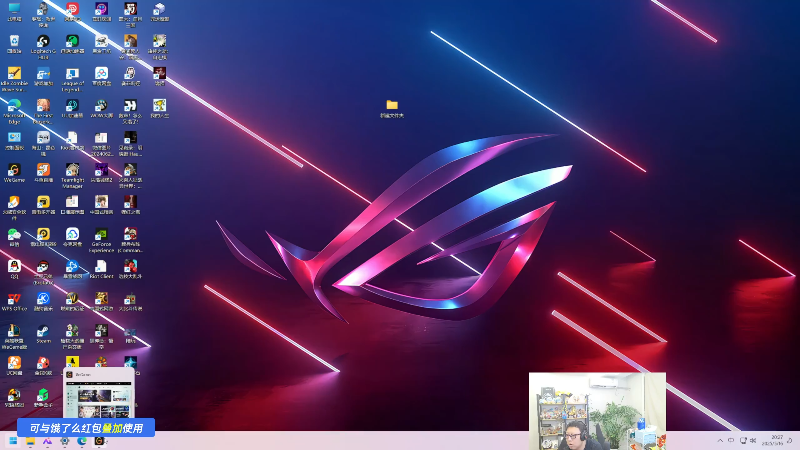Screen dimensions: 800x450
Task: Open the Idle Zombie Wave Survivors shortcut
Action: [x=14, y=79]
